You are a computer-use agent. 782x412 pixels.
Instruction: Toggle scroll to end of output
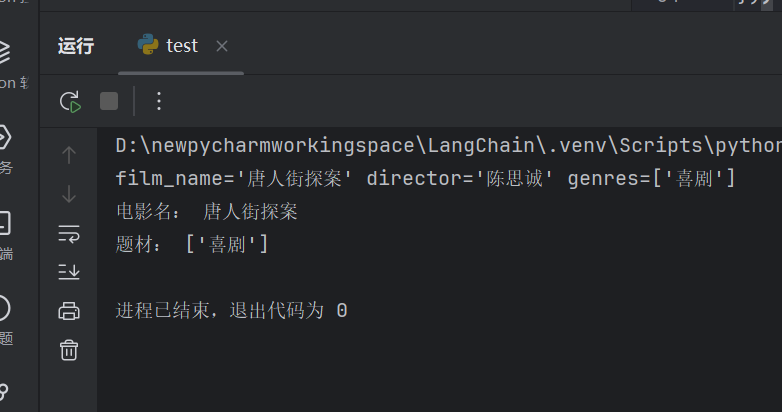point(69,272)
